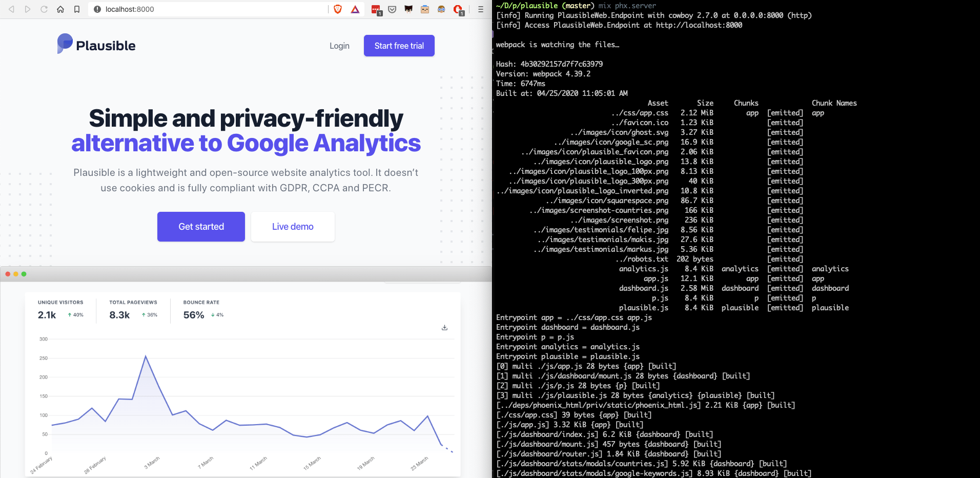This screenshot has height=478, width=980.
Task: Reload the localhost page
Action: click(x=44, y=9)
